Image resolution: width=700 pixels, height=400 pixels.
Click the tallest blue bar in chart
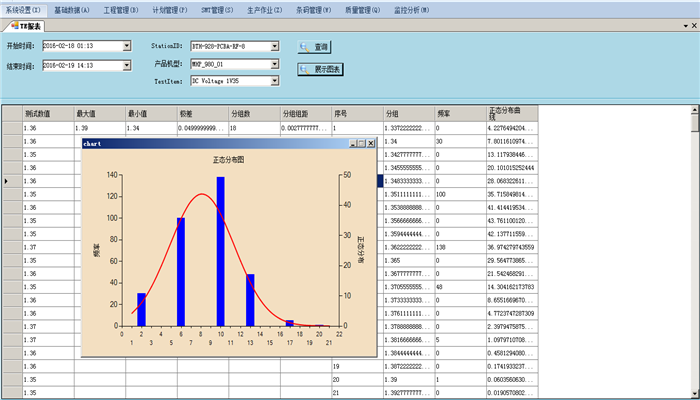221,251
